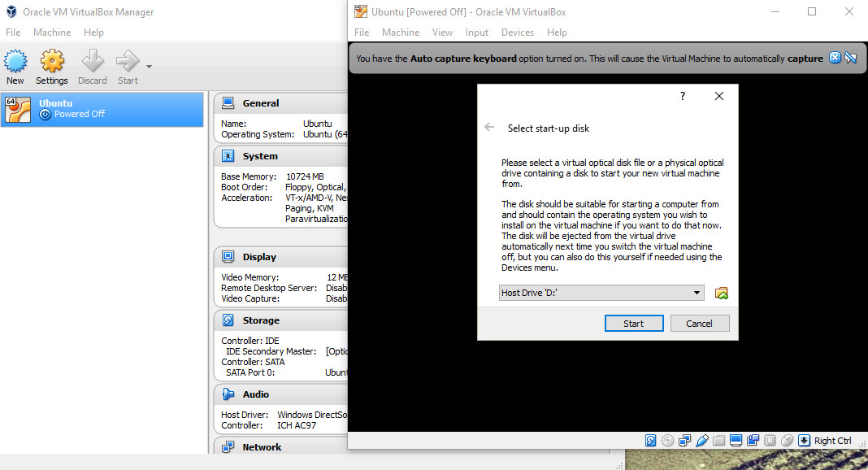Click the mouse integration status icon
The width and height of the screenshot is (868, 470).
pyautogui.click(x=788, y=441)
